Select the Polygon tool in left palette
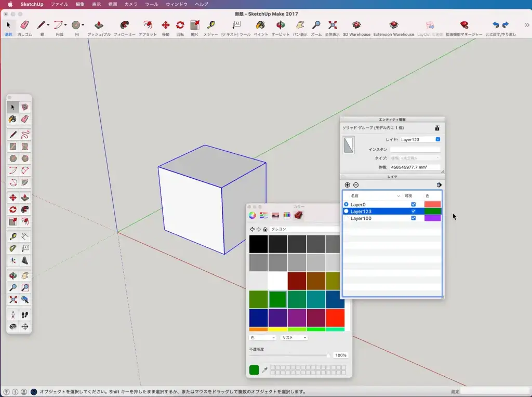Viewport: 532px width, 397px height. [x=25, y=158]
